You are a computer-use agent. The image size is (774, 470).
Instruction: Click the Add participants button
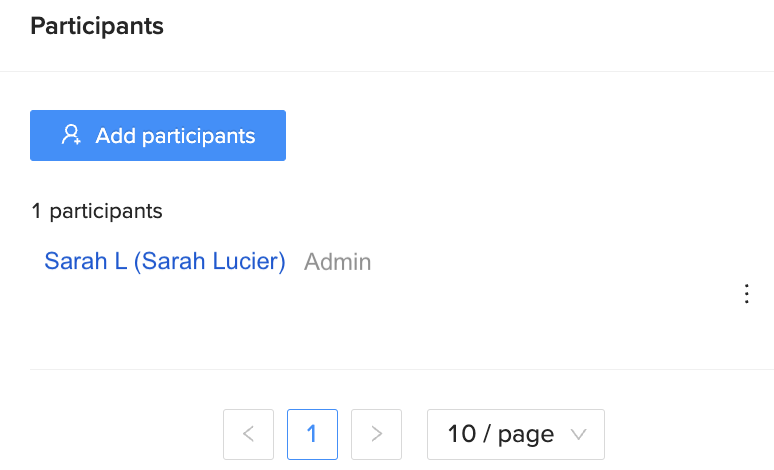pos(158,135)
